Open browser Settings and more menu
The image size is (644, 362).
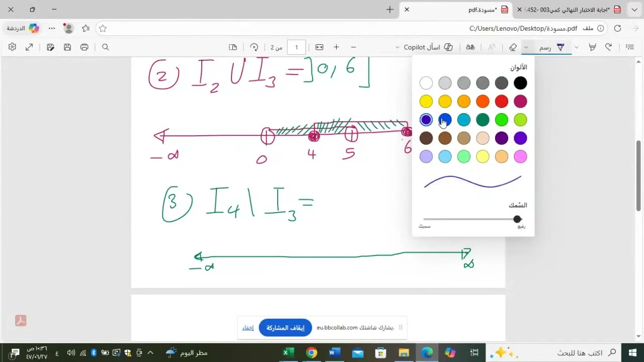point(52,29)
